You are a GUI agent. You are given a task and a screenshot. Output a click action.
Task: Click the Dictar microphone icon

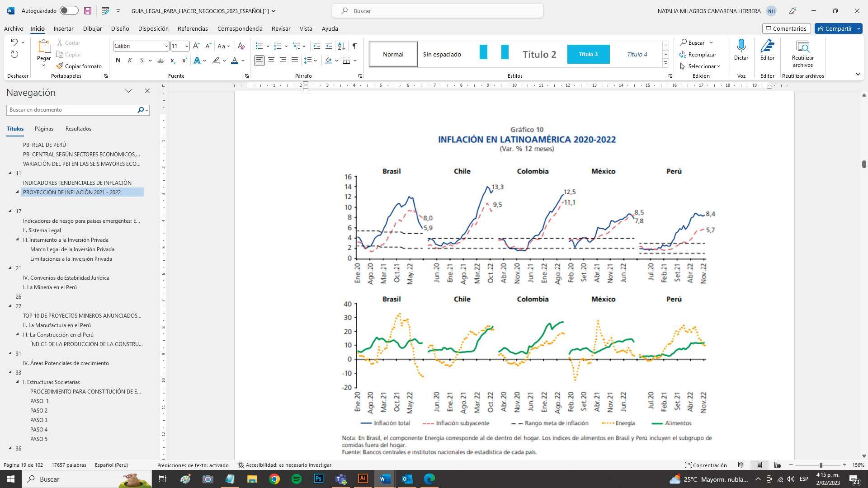coord(741,46)
